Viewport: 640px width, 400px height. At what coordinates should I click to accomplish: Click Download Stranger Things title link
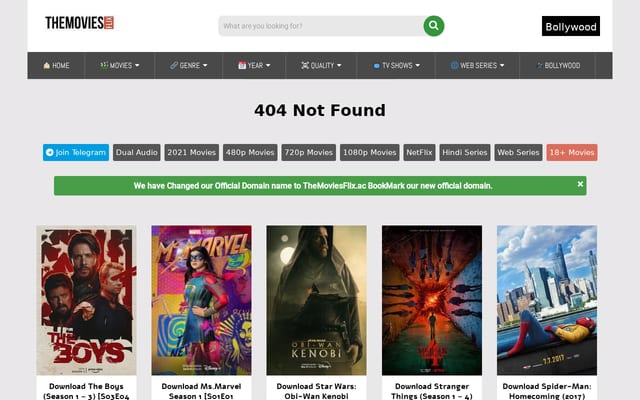pos(432,391)
